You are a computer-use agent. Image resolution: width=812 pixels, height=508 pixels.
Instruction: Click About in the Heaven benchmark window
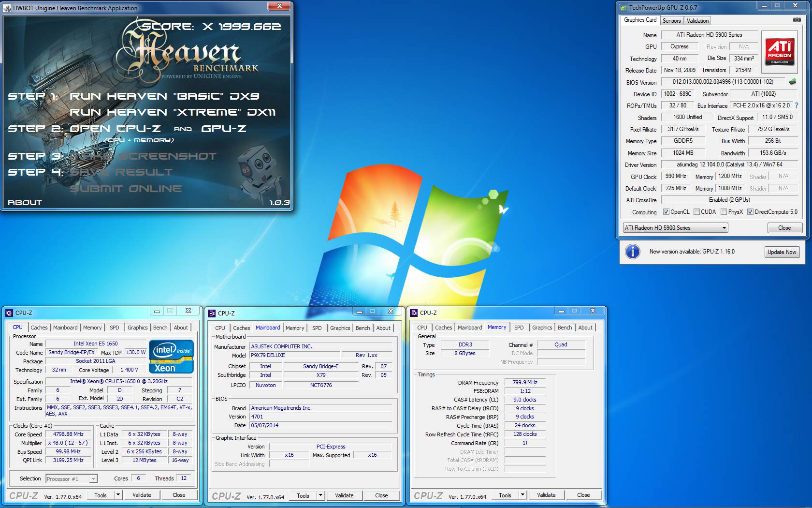coord(25,203)
